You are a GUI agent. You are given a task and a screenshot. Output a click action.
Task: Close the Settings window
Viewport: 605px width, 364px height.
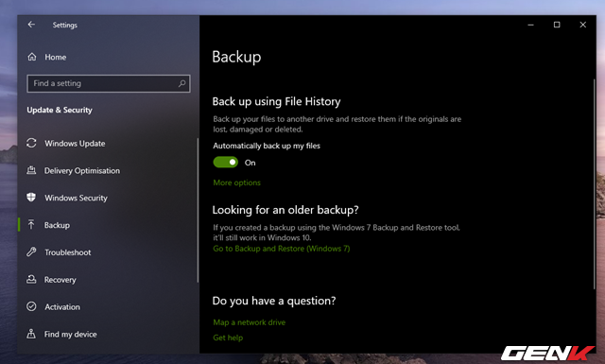(583, 25)
